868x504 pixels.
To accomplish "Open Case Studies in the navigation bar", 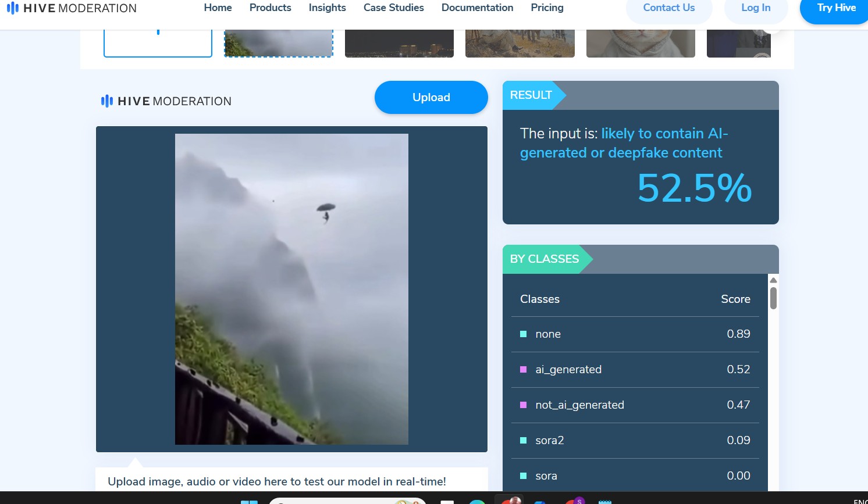I will [x=393, y=8].
